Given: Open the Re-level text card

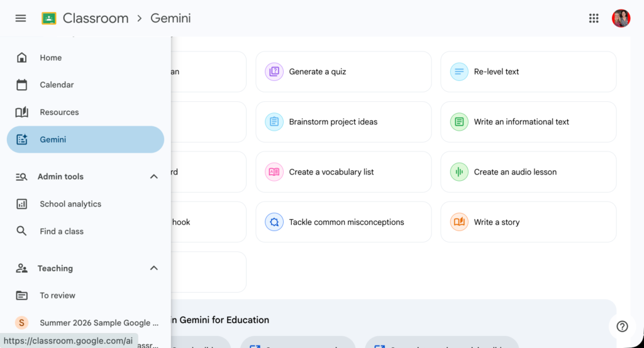Looking at the screenshot, I should coord(528,72).
